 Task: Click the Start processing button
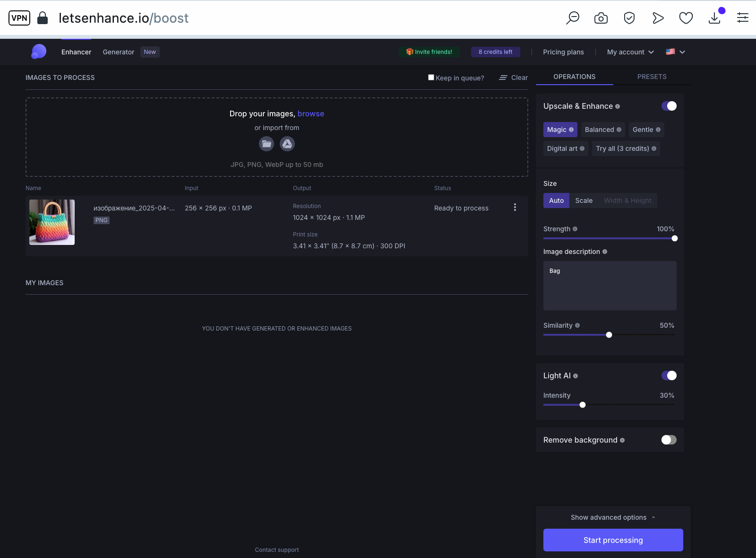click(613, 540)
